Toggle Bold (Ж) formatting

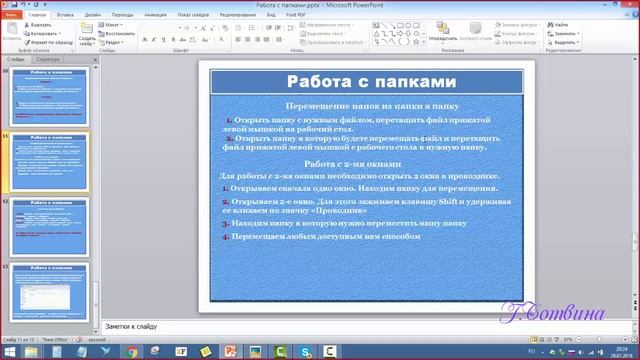144,40
